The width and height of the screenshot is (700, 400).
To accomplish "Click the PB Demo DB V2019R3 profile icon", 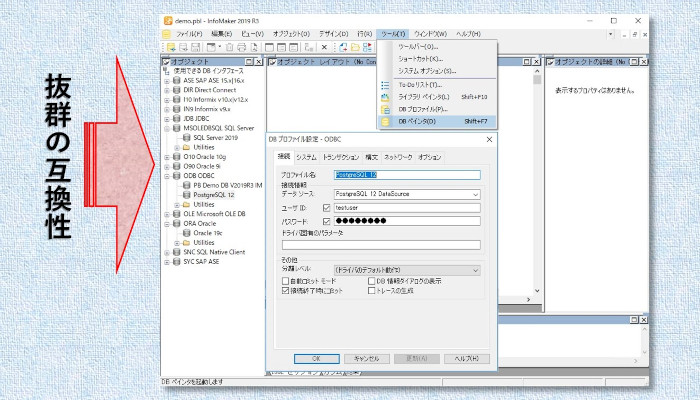I will coord(186,185).
